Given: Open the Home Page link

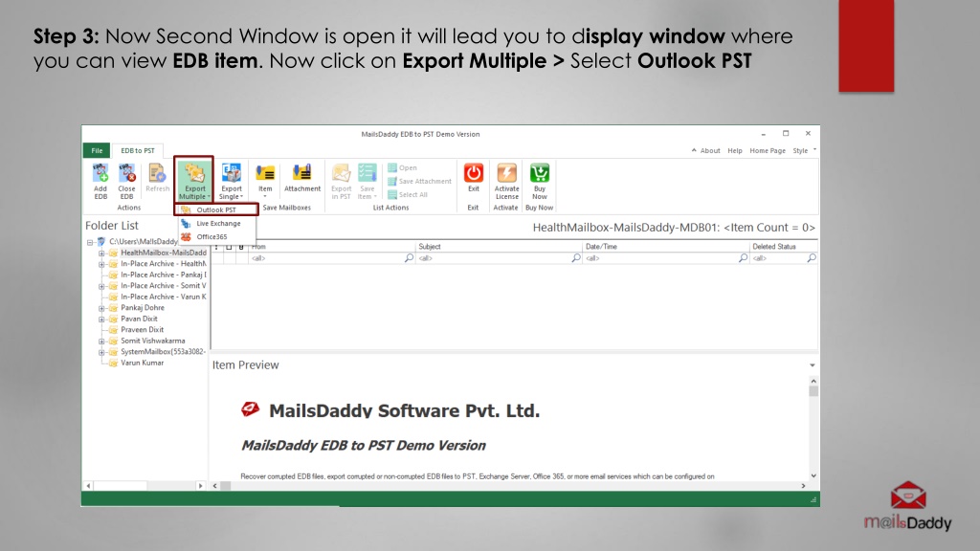Looking at the screenshot, I should click(x=768, y=150).
